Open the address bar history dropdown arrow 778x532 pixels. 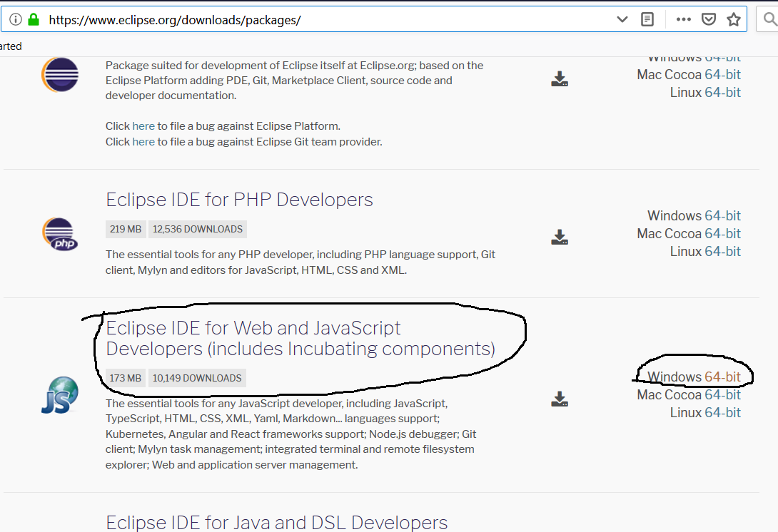coord(622,19)
